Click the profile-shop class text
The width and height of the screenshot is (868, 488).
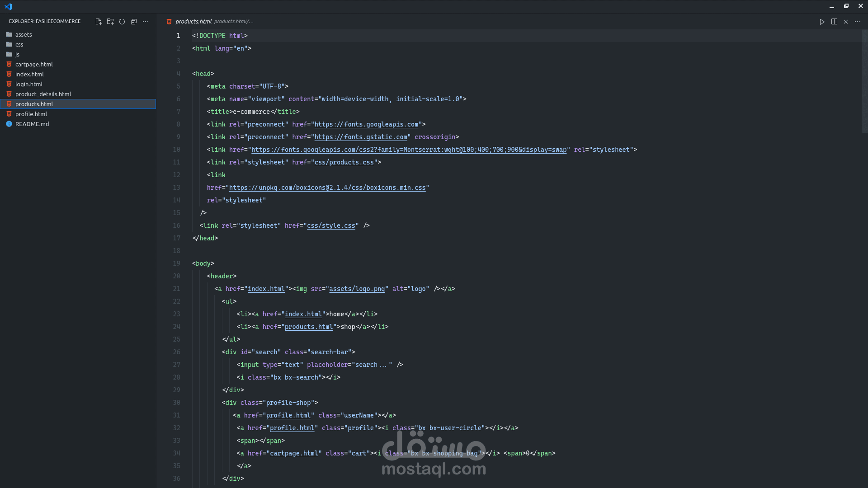[x=288, y=403]
